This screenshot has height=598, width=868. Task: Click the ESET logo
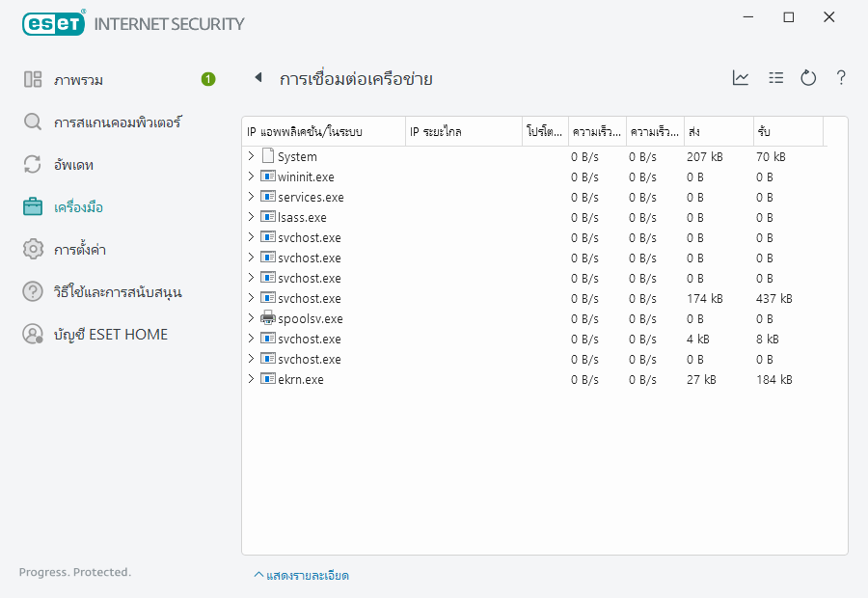point(54,23)
